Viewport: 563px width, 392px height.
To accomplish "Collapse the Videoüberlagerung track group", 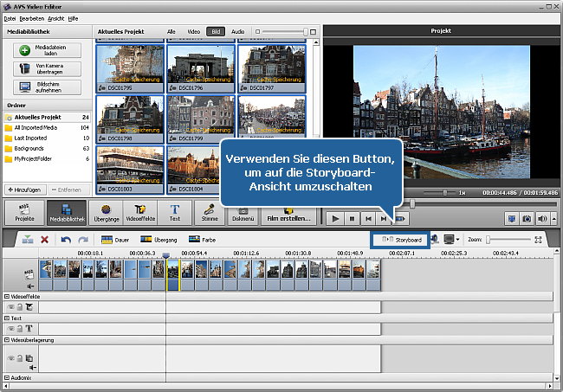I will pos(5,340).
